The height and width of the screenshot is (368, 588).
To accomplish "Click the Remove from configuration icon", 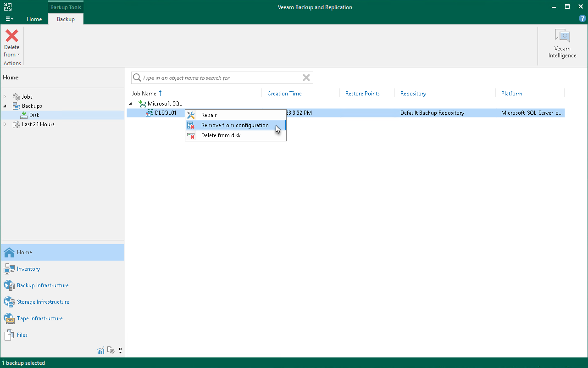I will click(191, 125).
